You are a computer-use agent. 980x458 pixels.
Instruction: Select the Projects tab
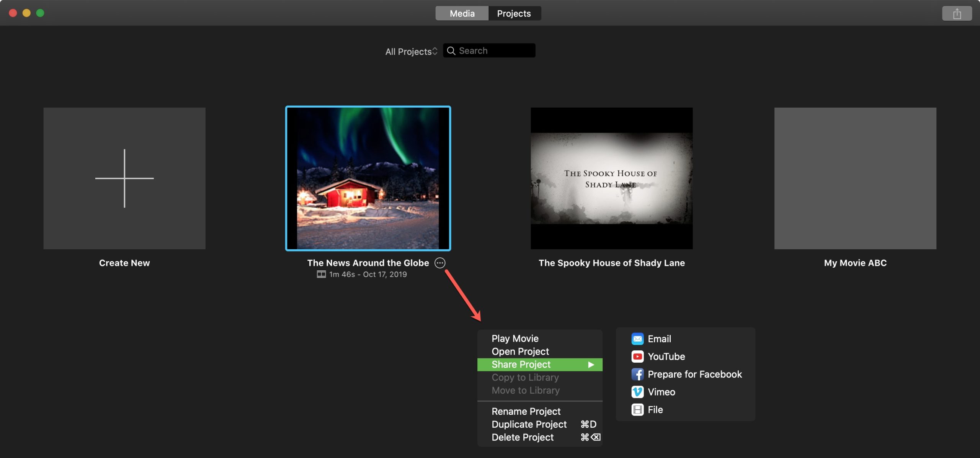coord(514,13)
